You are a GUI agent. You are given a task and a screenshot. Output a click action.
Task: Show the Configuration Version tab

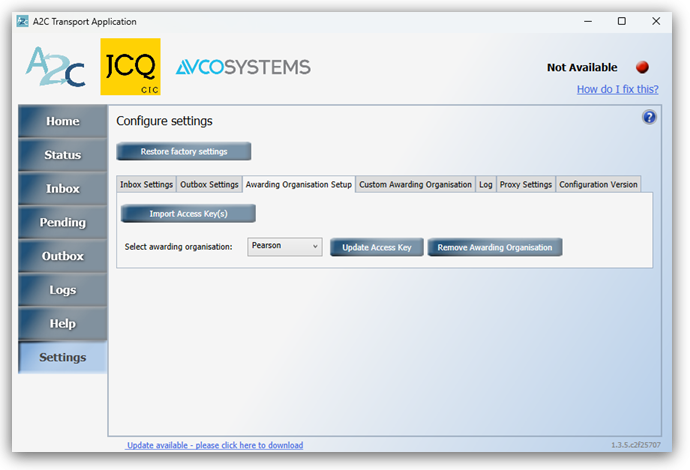coord(598,184)
